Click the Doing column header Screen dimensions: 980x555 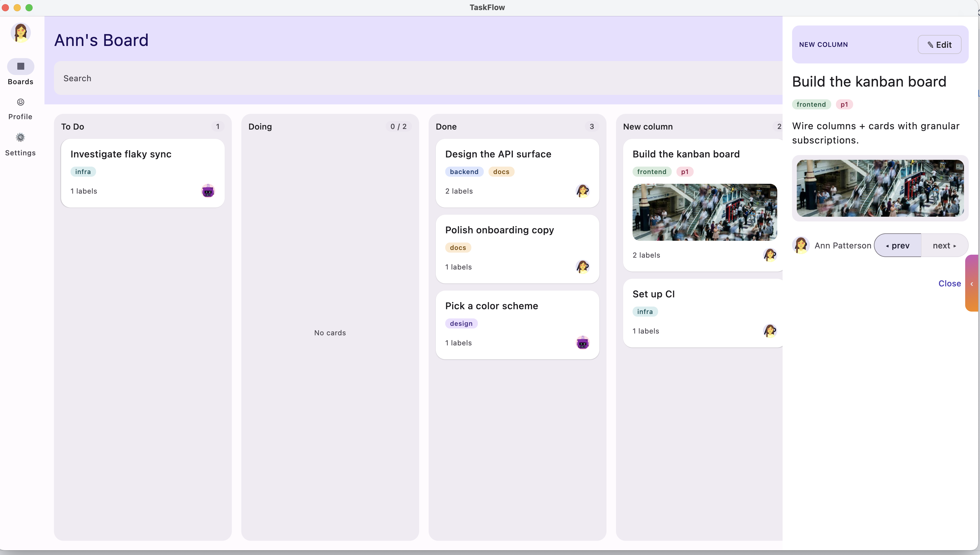[260, 127]
